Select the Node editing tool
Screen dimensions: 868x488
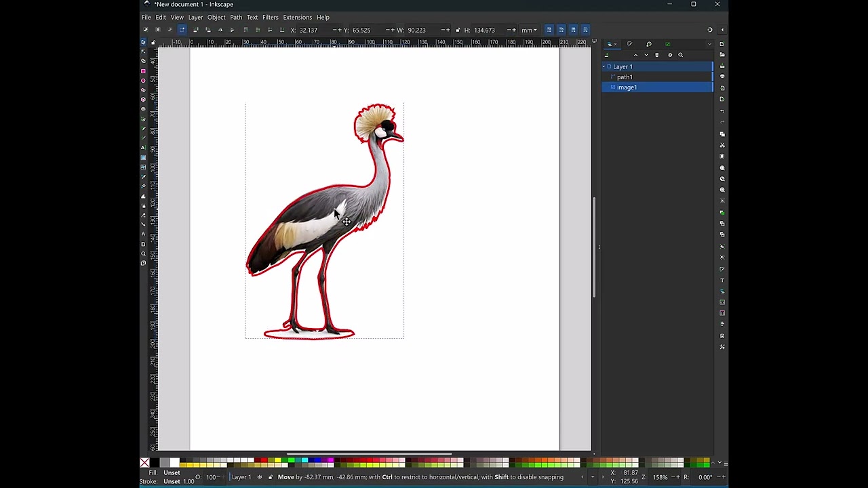[x=143, y=52]
